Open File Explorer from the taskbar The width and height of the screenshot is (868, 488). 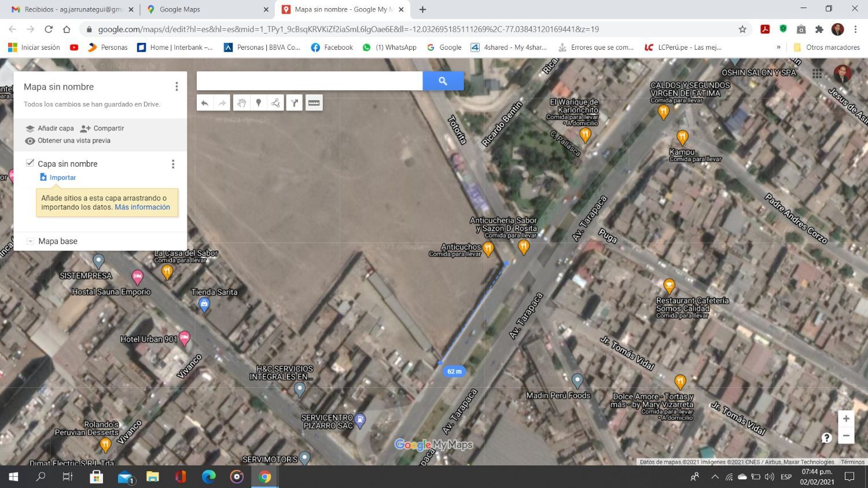(152, 477)
